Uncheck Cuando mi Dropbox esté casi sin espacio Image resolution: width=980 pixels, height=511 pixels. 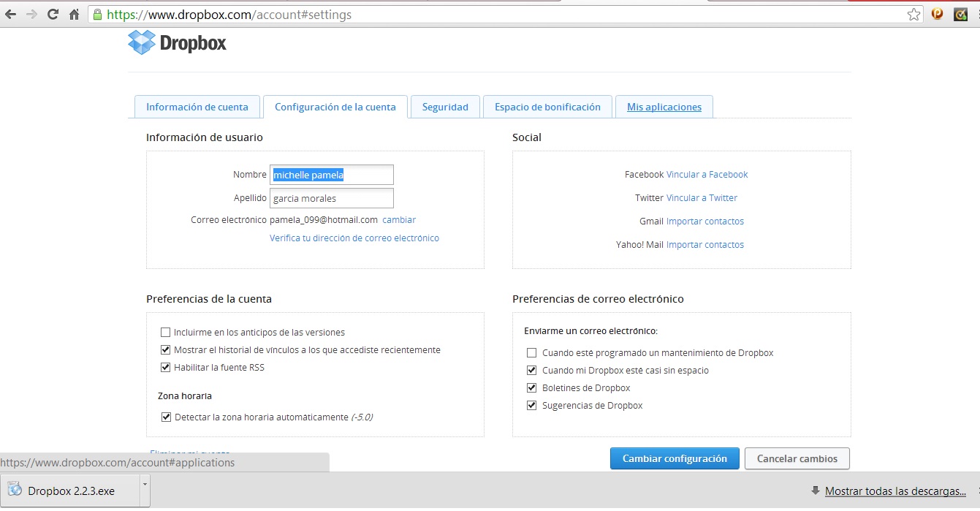[x=532, y=370]
